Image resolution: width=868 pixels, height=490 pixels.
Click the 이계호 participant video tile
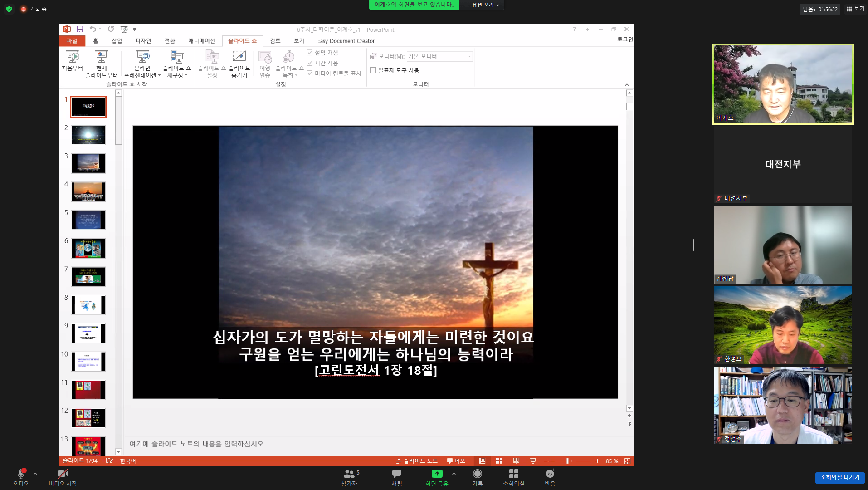(783, 84)
